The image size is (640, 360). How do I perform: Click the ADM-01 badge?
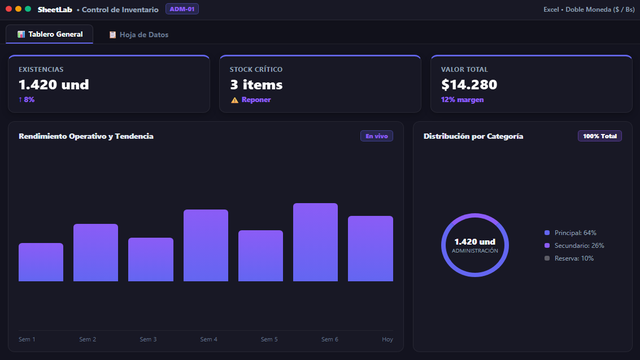click(182, 9)
